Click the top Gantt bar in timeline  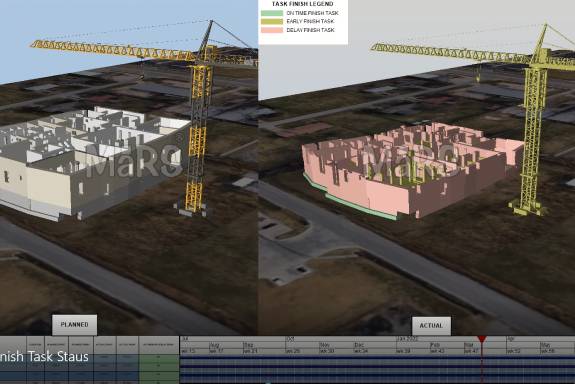coord(377,357)
